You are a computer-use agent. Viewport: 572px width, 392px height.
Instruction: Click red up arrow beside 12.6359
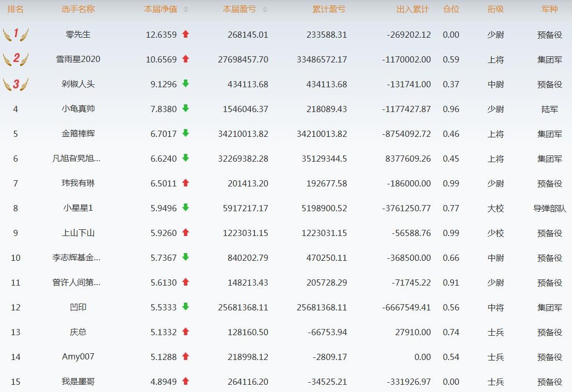coord(186,35)
